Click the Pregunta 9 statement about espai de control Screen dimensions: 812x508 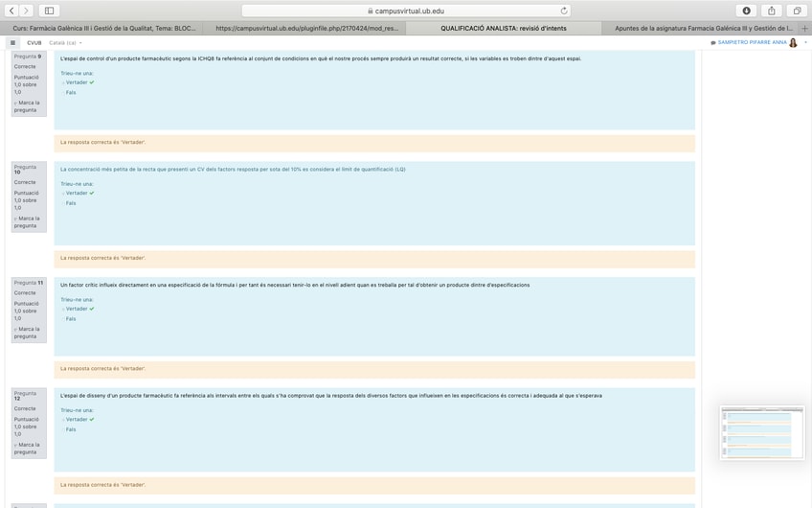click(x=321, y=58)
